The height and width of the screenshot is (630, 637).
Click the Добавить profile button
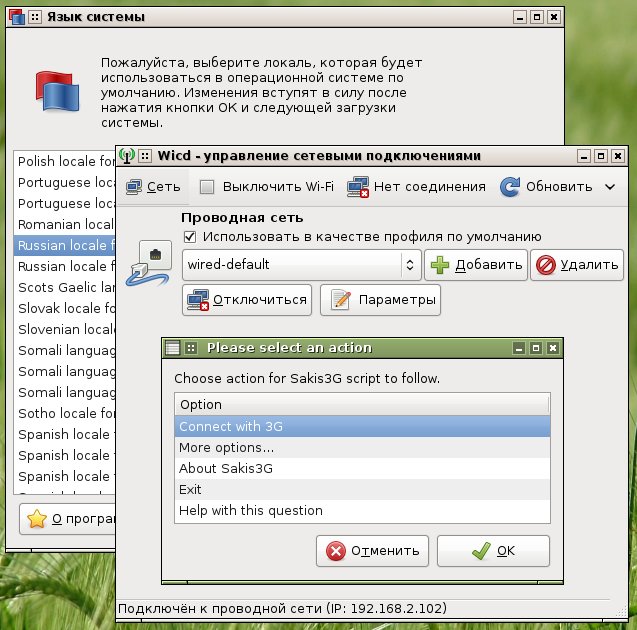coord(476,265)
